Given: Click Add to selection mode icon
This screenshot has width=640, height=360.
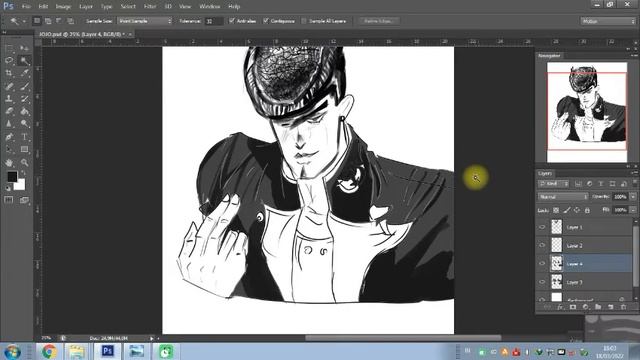Looking at the screenshot, I should 48,21.
